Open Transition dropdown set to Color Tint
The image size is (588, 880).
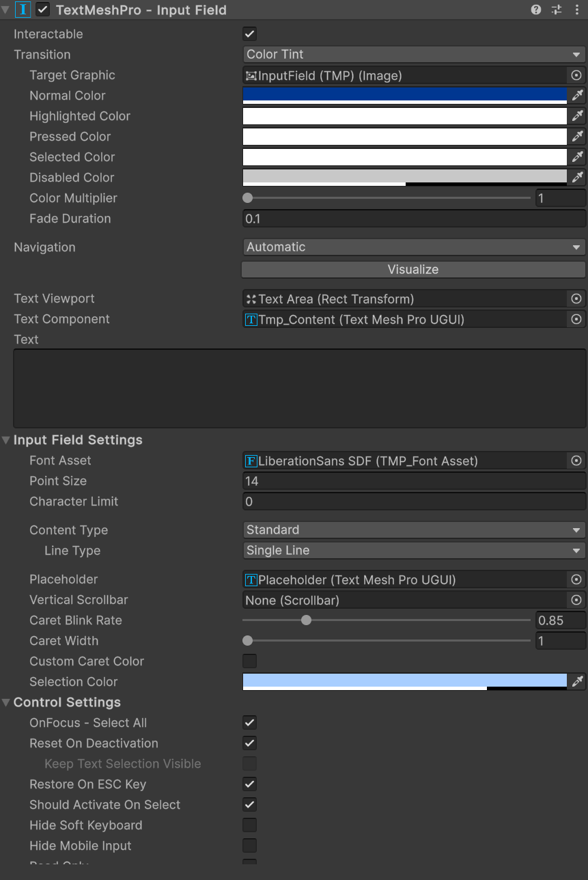(414, 55)
